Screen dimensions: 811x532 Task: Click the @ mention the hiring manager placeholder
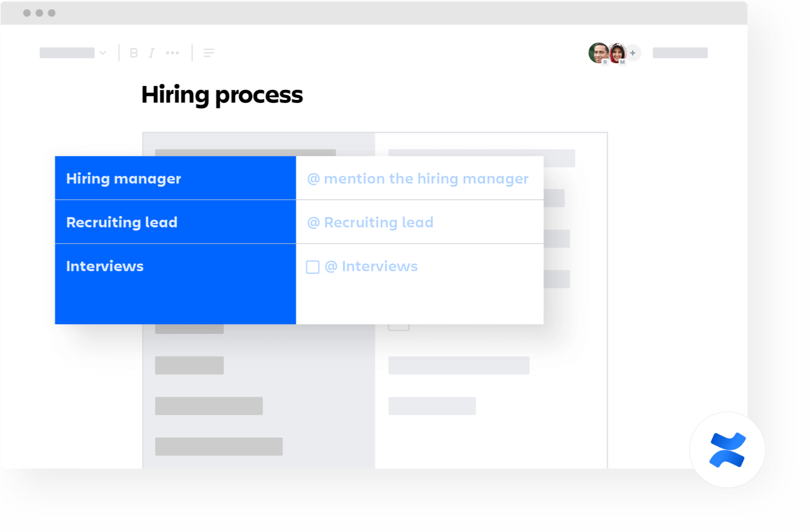(x=417, y=178)
